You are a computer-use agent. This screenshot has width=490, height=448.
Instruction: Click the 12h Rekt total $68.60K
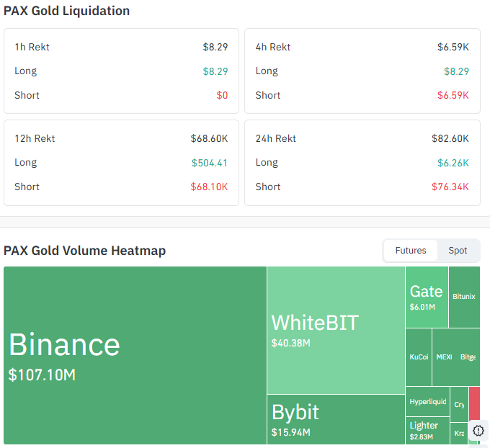click(x=209, y=138)
